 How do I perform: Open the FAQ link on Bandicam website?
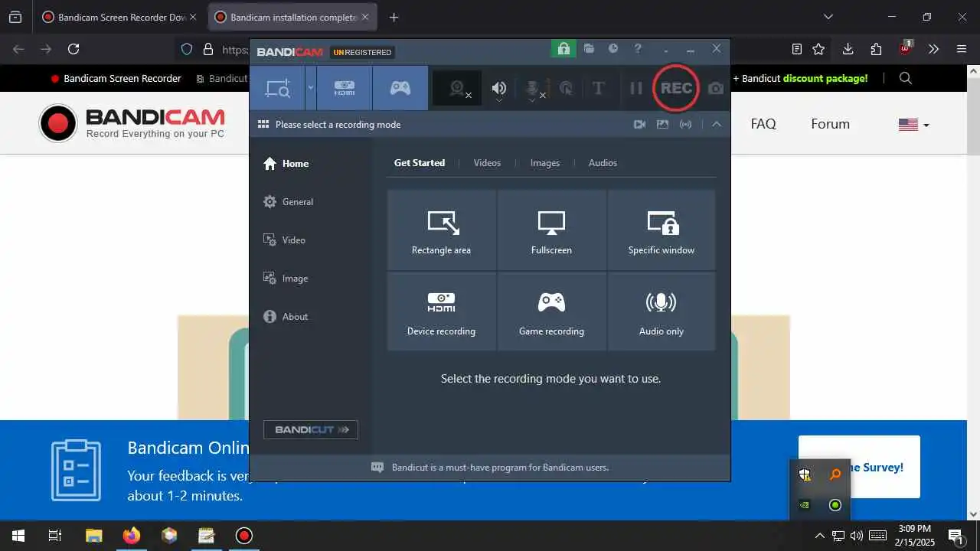763,124
